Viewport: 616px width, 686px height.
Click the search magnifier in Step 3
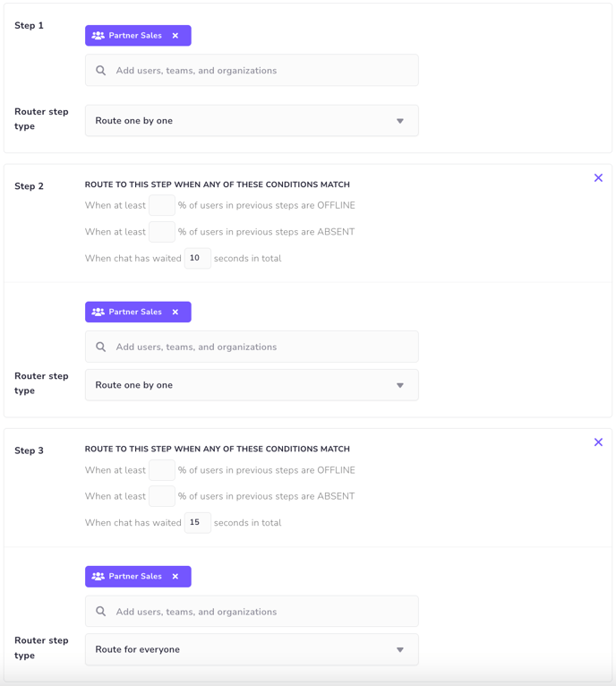pos(100,611)
